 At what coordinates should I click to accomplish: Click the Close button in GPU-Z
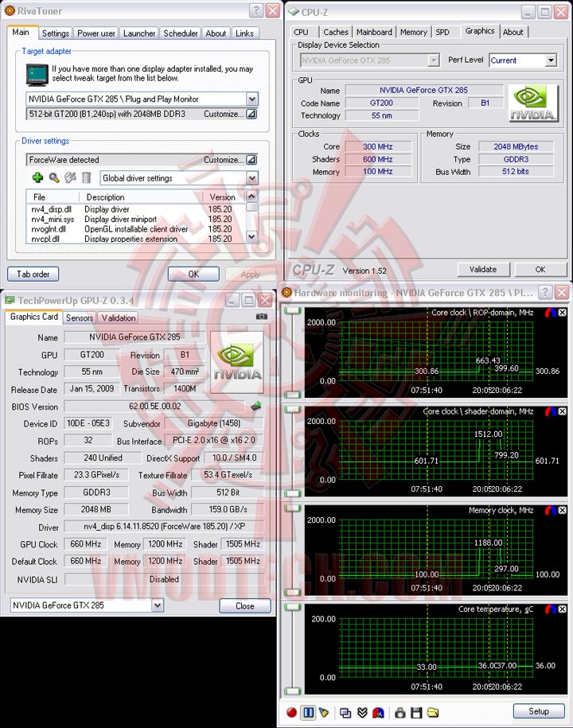(244, 606)
